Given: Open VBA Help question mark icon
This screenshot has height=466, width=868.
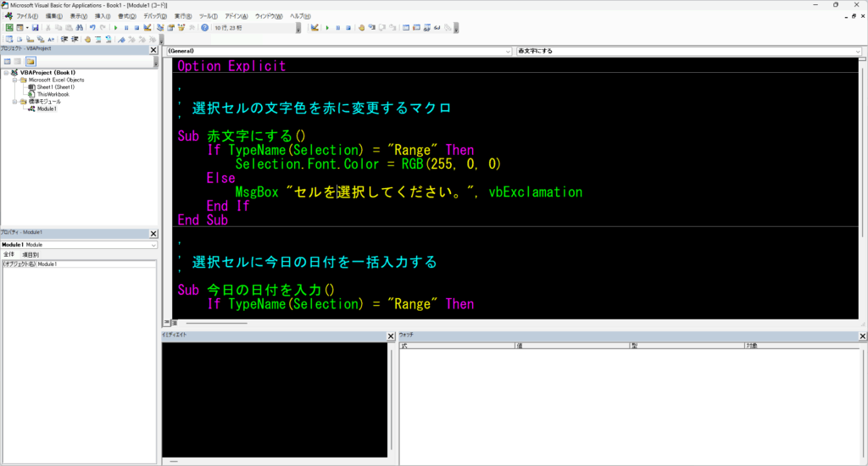Looking at the screenshot, I should 205,28.
